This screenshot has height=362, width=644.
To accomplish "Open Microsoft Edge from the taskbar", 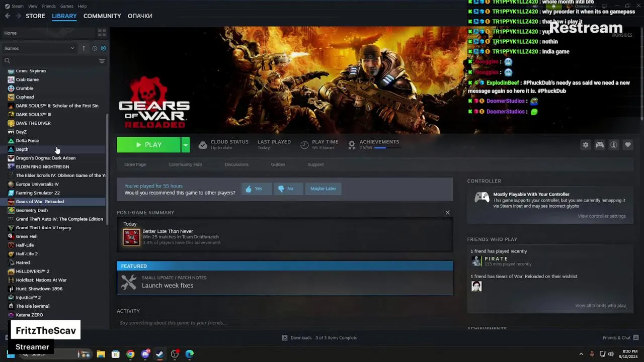I will click(190, 354).
